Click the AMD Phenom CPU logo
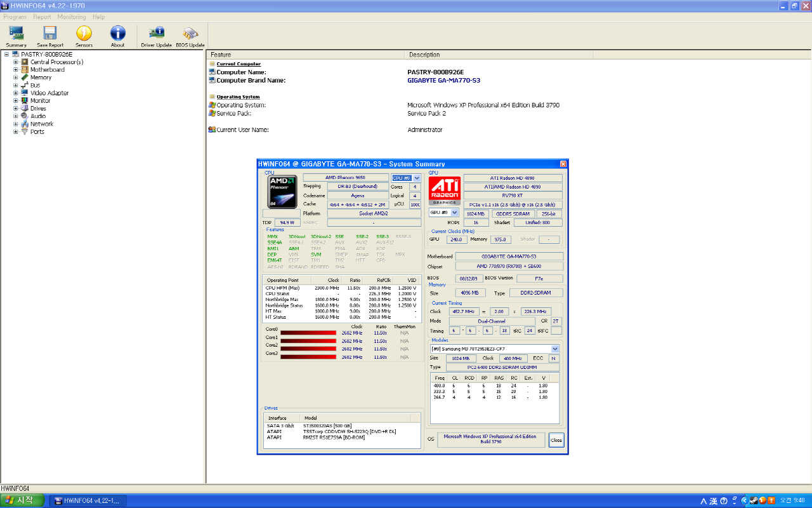Image resolution: width=812 pixels, height=508 pixels. coord(282,192)
